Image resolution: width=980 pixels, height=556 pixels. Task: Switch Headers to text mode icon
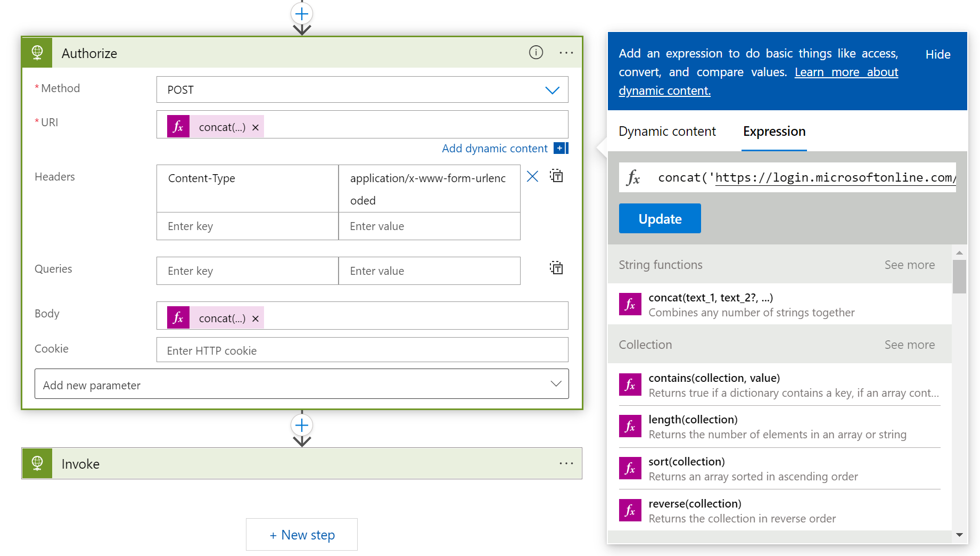click(x=556, y=176)
